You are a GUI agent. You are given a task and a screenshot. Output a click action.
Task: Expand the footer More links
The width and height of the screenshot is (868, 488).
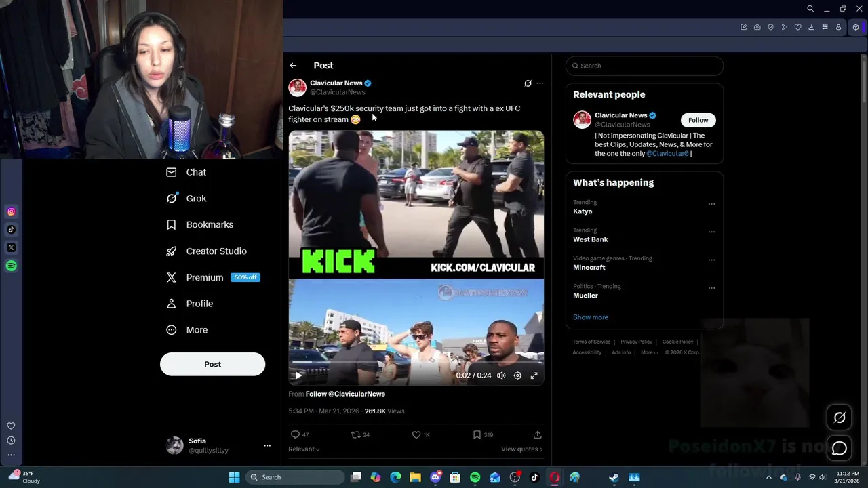point(649,352)
